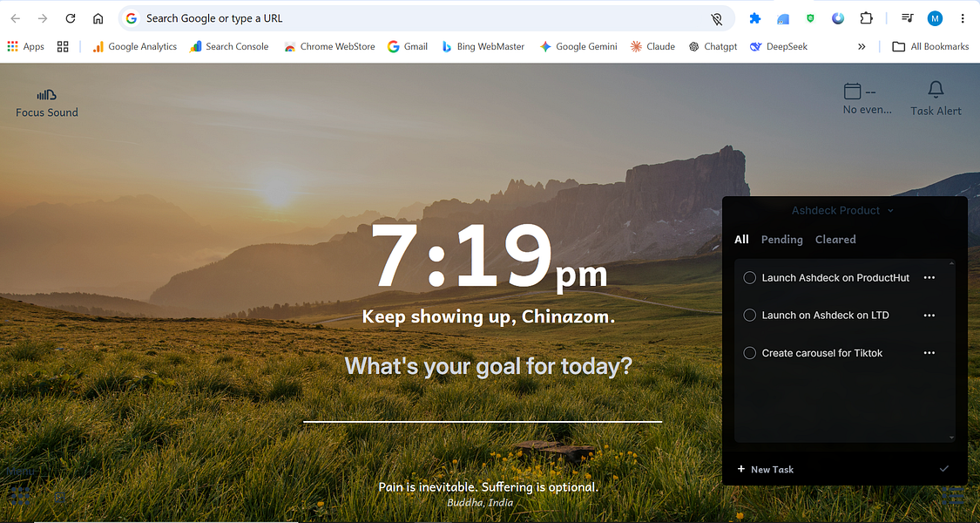980x523 pixels.
Task: Click the task list scrollbar down arrow
Action: pyautogui.click(x=952, y=438)
